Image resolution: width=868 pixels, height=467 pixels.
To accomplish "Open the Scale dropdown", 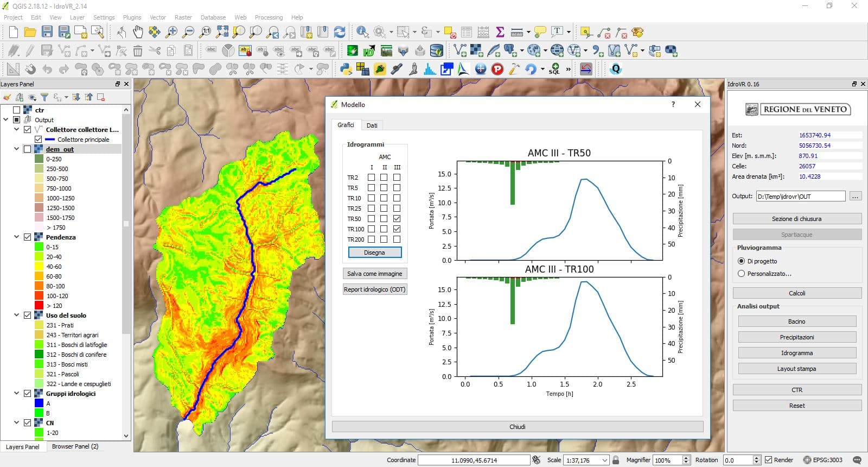I will coord(604,460).
